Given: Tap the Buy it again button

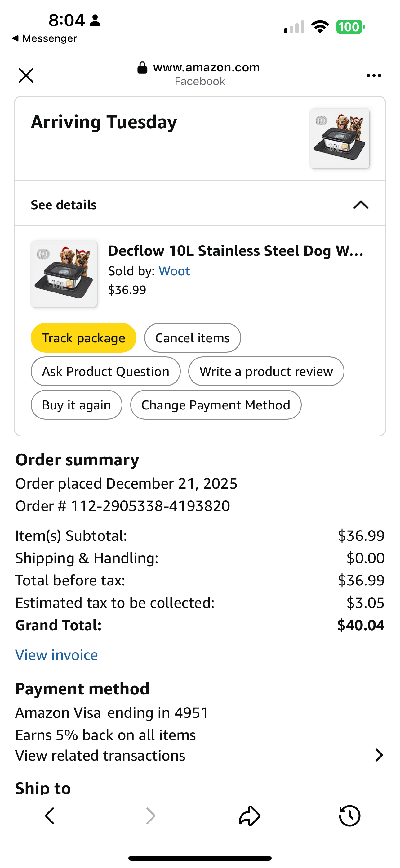Looking at the screenshot, I should click(x=76, y=405).
